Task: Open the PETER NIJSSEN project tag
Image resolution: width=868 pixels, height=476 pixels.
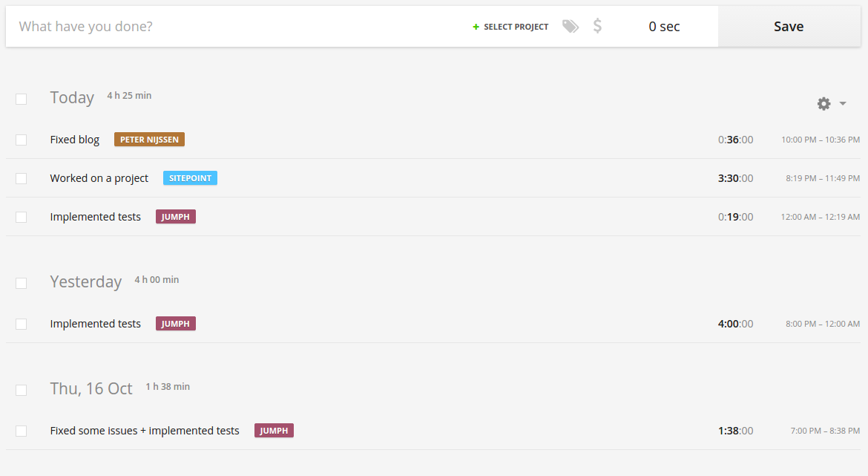Action: pos(149,139)
